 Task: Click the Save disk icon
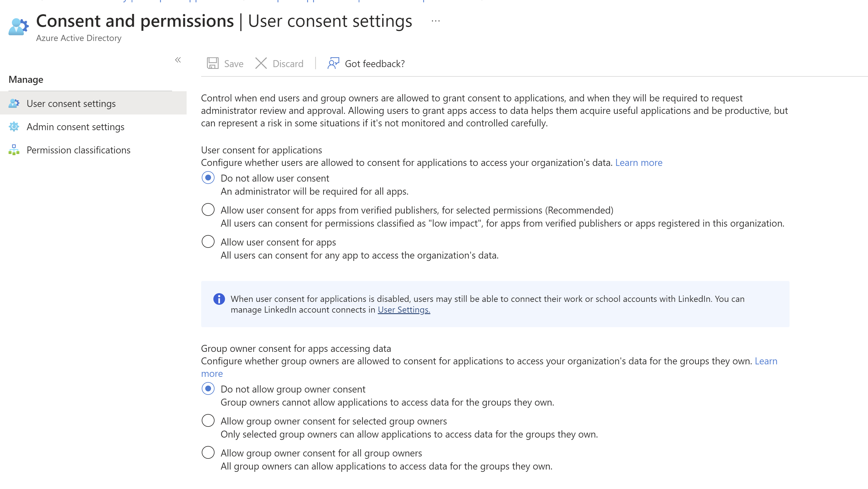pyautogui.click(x=212, y=63)
